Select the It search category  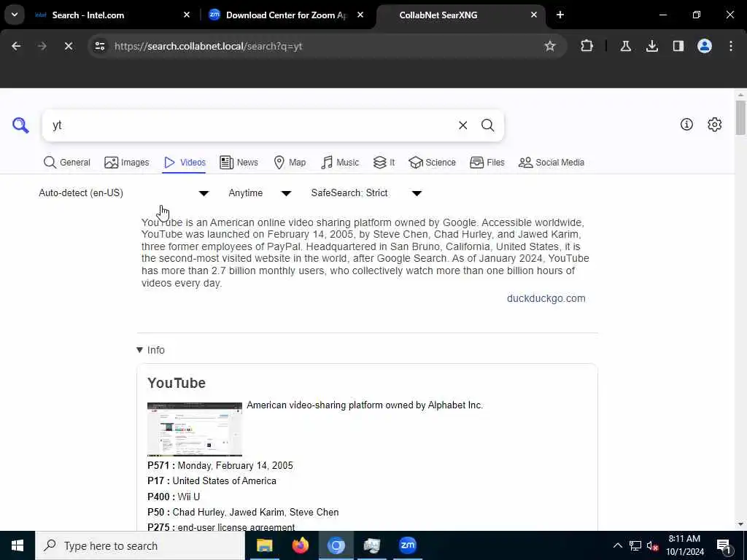pyautogui.click(x=384, y=163)
